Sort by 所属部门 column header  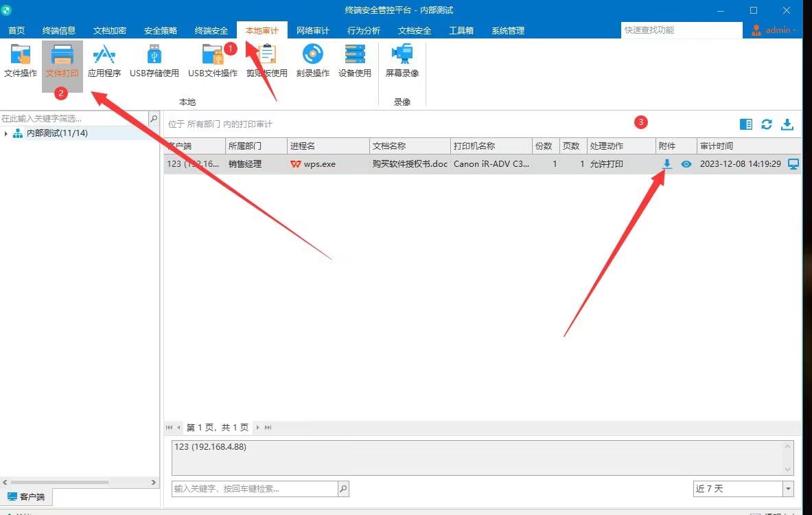click(x=256, y=146)
